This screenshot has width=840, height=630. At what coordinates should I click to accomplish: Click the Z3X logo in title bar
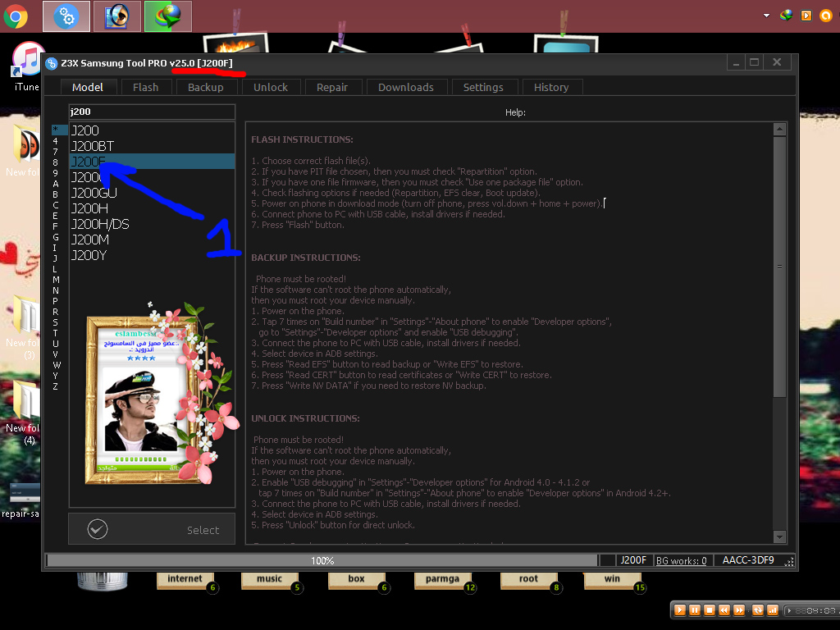coord(52,64)
